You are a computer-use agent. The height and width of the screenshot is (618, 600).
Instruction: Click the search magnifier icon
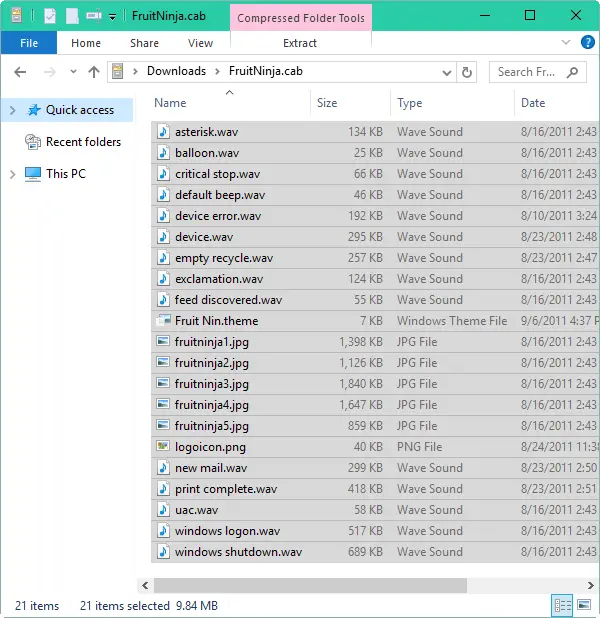click(x=572, y=72)
